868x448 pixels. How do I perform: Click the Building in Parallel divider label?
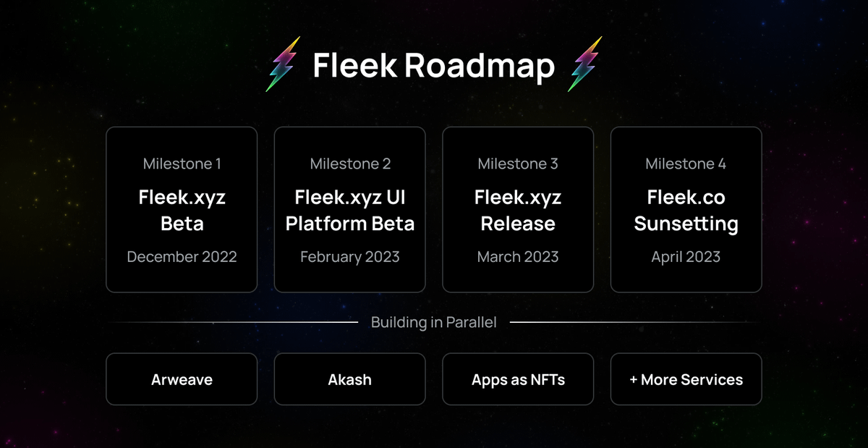[x=434, y=322]
